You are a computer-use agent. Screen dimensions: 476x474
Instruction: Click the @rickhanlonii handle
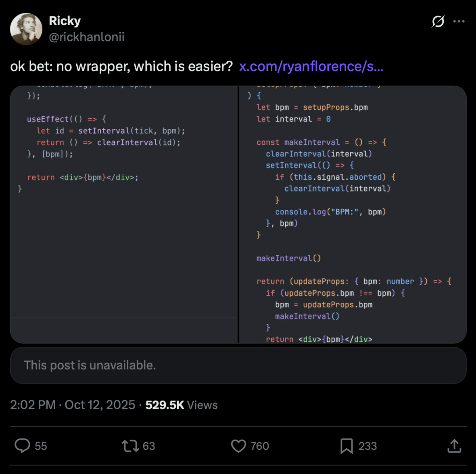click(87, 37)
